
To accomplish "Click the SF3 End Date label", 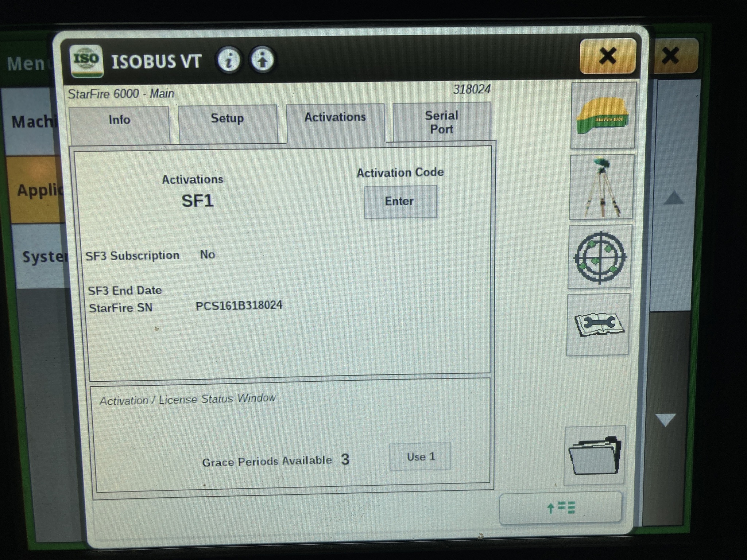I will click(x=125, y=291).
